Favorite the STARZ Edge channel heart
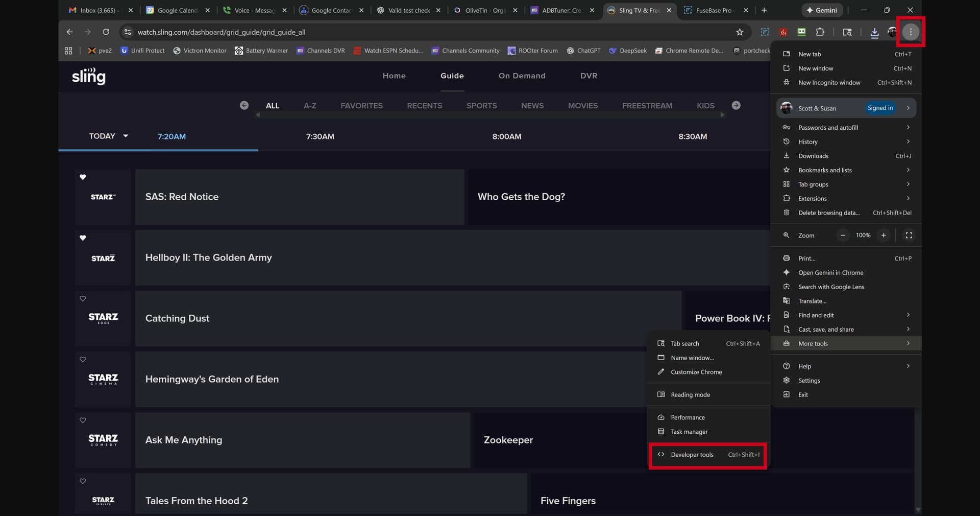This screenshot has width=980, height=516. (x=83, y=299)
